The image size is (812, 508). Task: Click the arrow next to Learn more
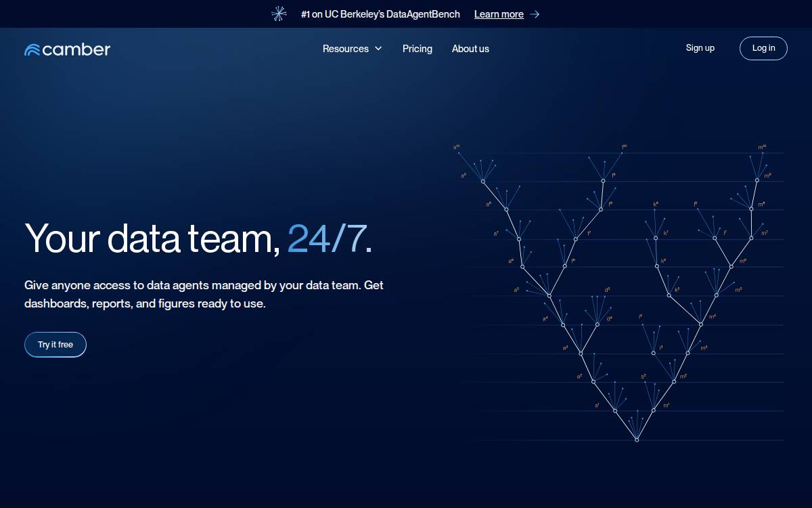(535, 14)
